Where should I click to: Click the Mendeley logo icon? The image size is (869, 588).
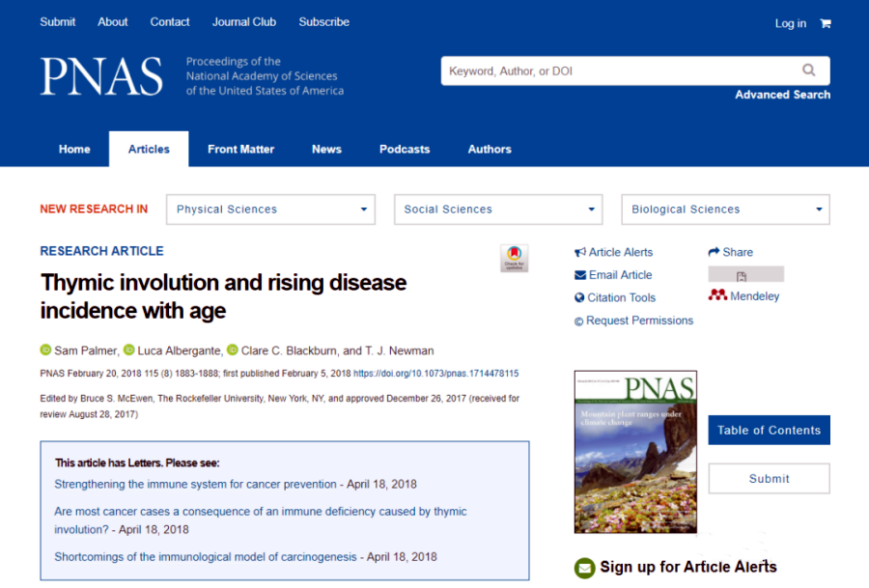[x=717, y=295]
